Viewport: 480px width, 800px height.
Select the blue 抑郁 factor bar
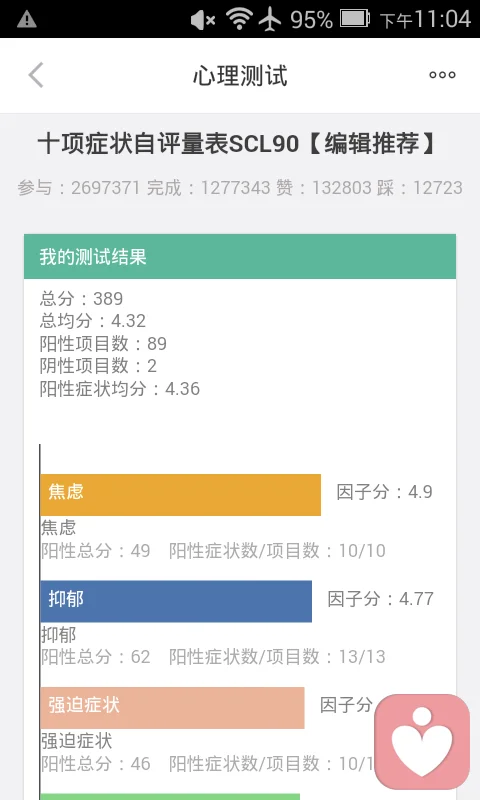176,601
